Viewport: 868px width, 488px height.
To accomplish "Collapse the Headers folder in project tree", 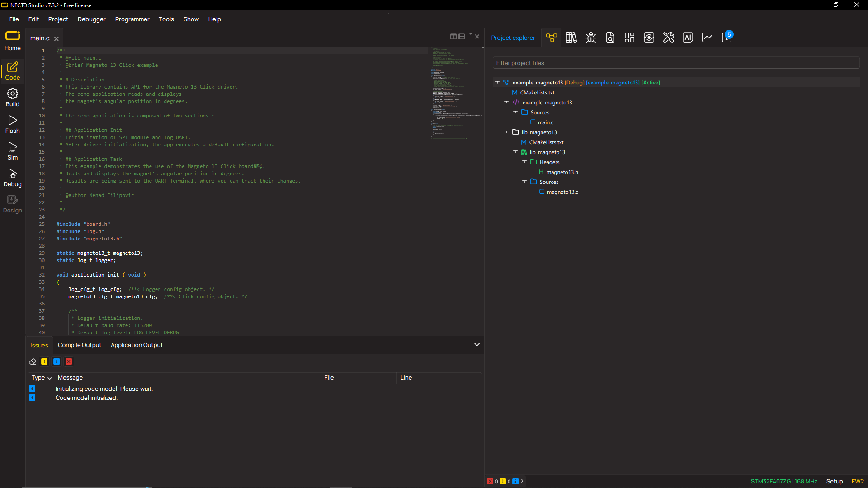I will point(524,162).
